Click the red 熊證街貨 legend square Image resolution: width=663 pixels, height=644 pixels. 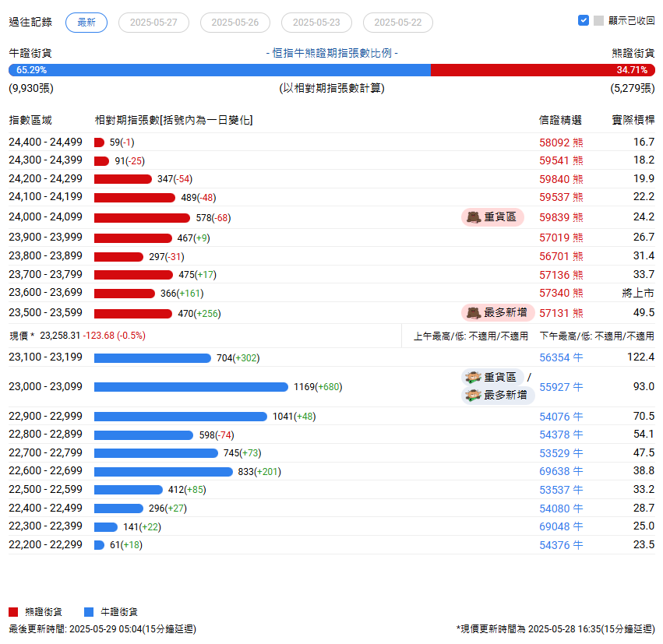tap(13, 612)
